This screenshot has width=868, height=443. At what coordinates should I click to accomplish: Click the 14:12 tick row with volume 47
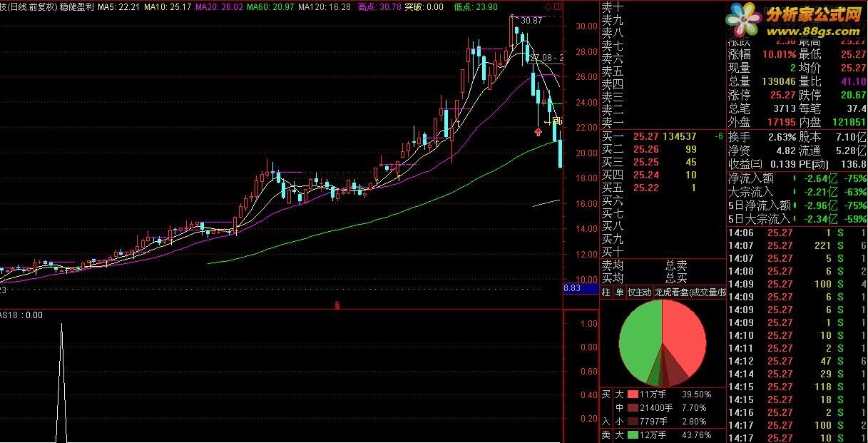[x=797, y=361]
